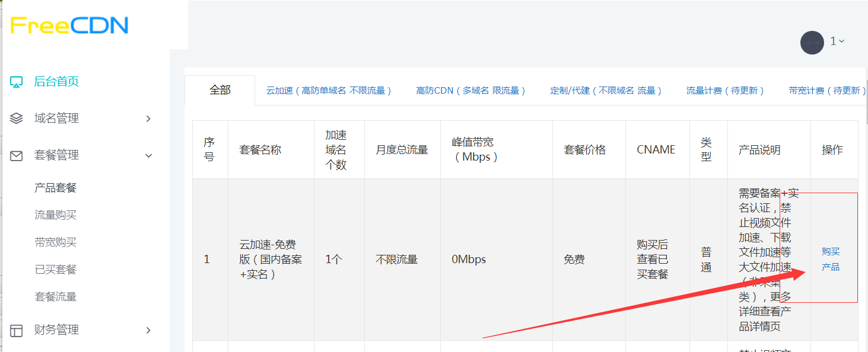
Task: Expand the 财务管理 chevron arrow
Action: pos(148,330)
